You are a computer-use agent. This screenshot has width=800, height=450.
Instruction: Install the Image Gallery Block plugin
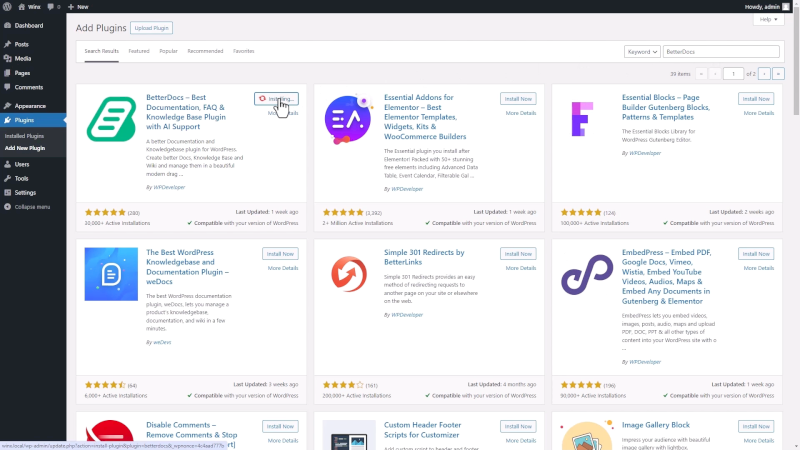pyautogui.click(x=756, y=427)
